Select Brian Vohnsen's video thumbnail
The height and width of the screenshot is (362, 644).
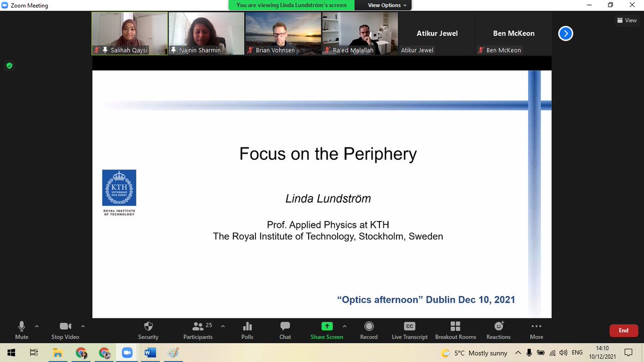(x=283, y=33)
